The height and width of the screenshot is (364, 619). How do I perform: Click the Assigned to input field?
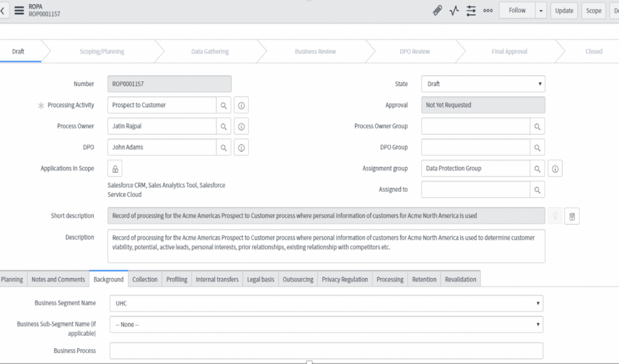tap(476, 189)
